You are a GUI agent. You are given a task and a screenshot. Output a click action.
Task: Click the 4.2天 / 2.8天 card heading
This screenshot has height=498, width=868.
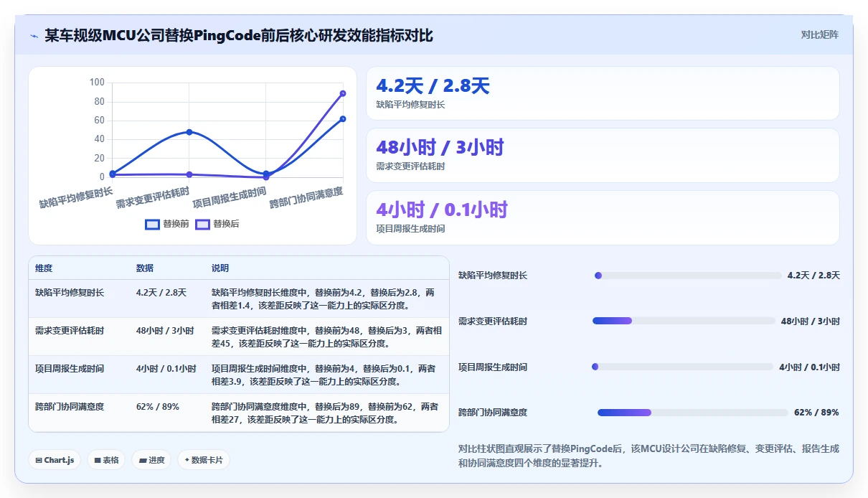pos(433,86)
